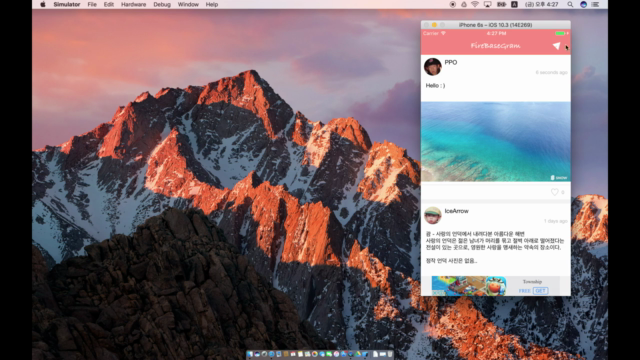
Task: Select the IceArrow username label
Action: tap(456, 211)
